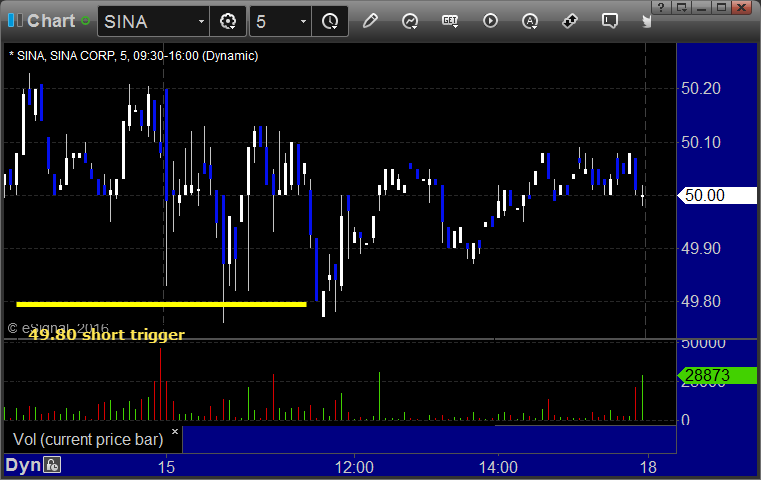Click the 18 date label on time axis

(648, 467)
